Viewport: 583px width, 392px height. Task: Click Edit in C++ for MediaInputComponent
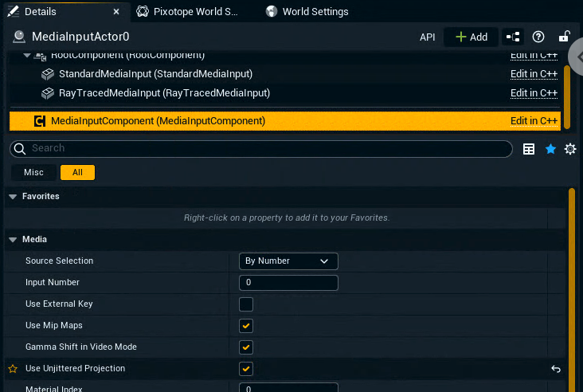[534, 121]
